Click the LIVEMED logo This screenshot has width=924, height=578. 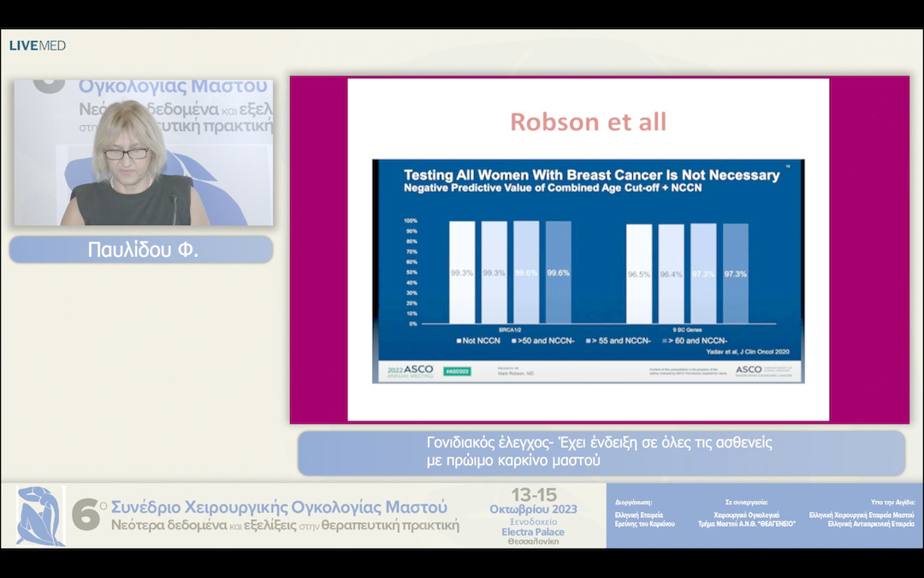click(x=38, y=45)
